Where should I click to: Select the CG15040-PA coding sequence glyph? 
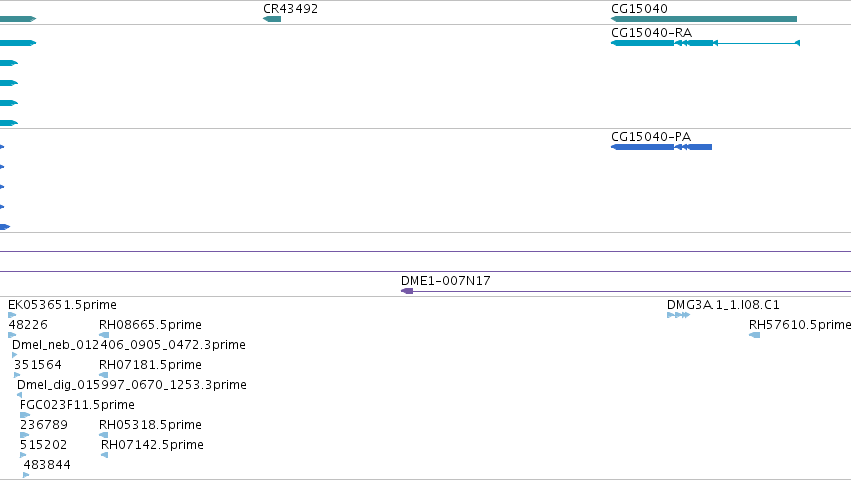pos(662,147)
